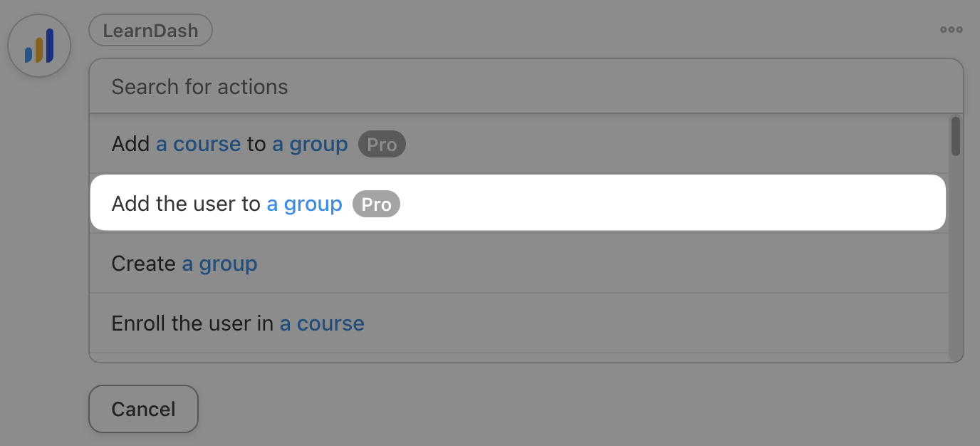
Task: Click 'a group' link in 'Create' action
Action: pos(219,264)
